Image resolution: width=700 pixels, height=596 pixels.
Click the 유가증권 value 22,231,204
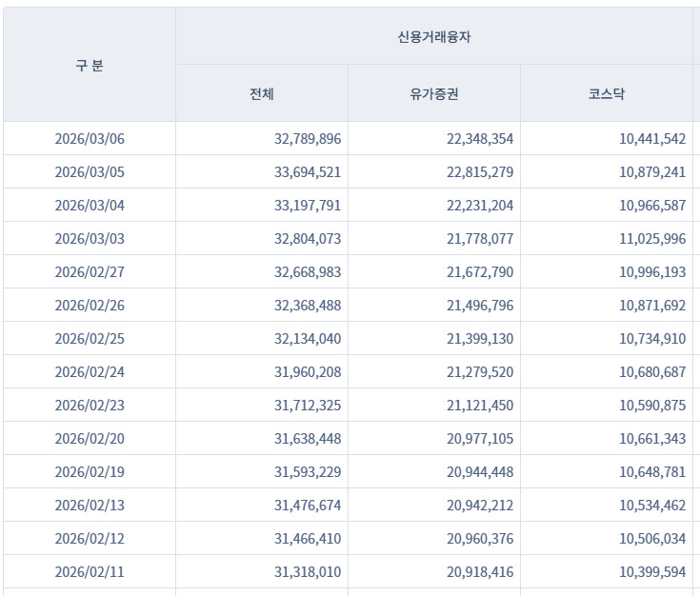[479, 206]
